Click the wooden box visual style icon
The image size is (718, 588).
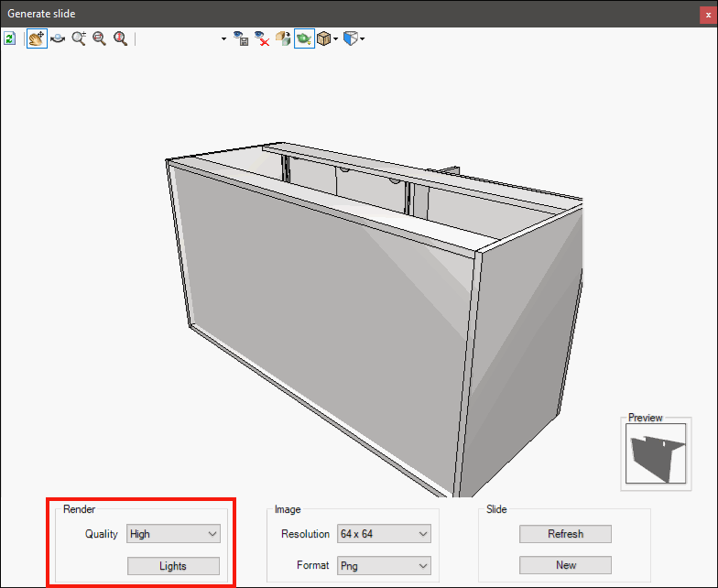tap(324, 38)
